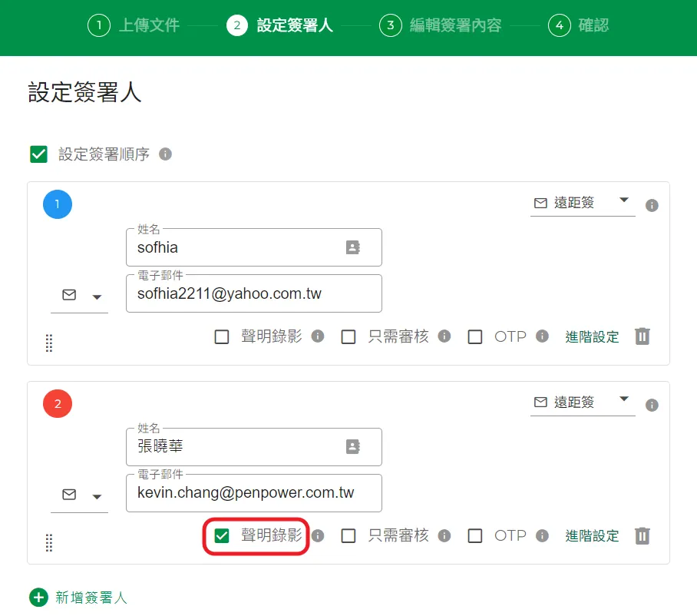This screenshot has width=697, height=616.
Task: Click the blue numbered badge on signer 1
Action: click(x=58, y=204)
